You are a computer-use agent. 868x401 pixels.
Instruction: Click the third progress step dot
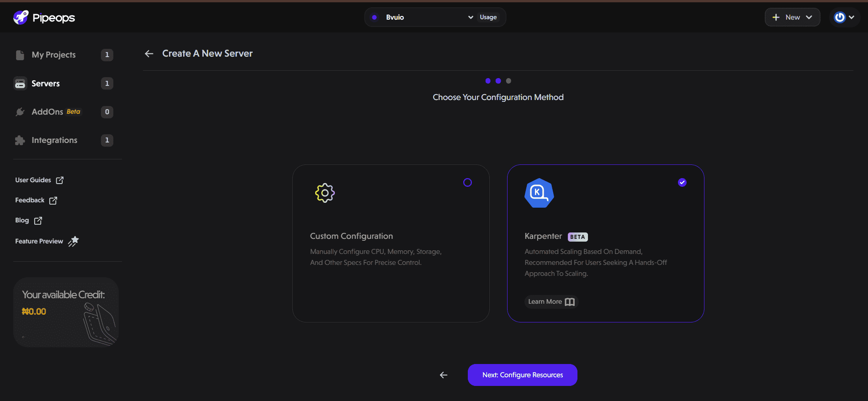point(508,81)
